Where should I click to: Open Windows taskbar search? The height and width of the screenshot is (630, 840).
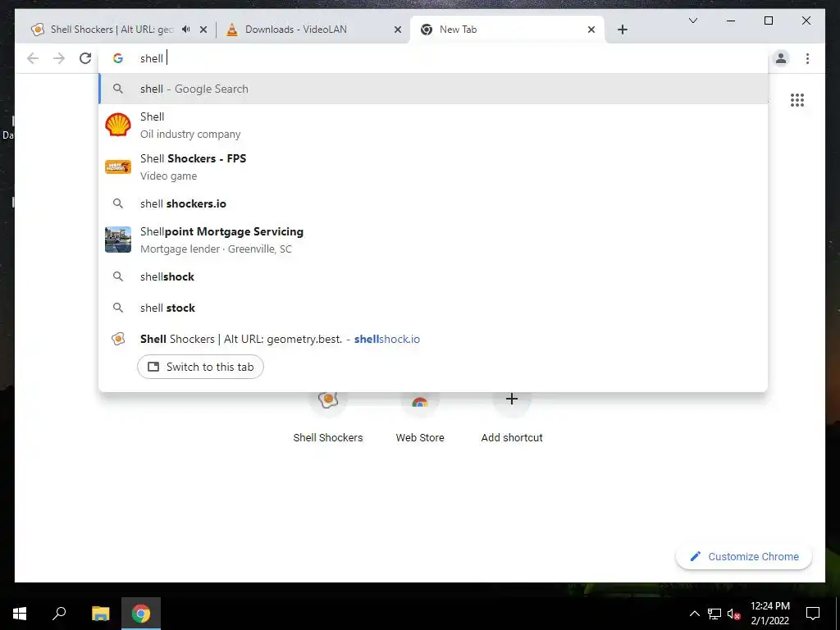coord(59,614)
